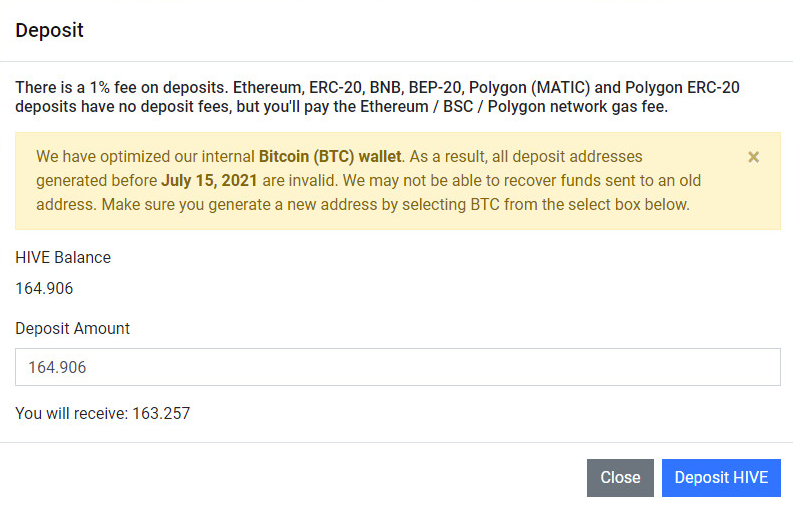Click 'We may not be able to recover' text
This screenshot has height=510, width=793.
(x=450, y=181)
